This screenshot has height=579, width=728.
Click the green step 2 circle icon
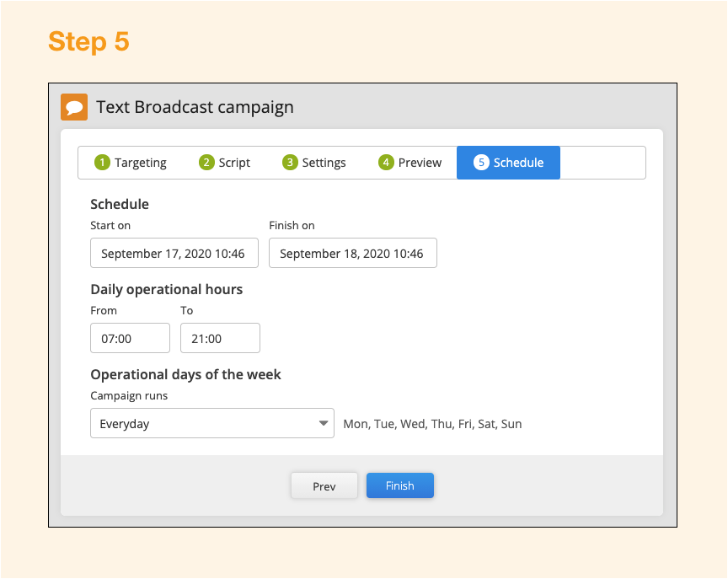click(x=206, y=163)
